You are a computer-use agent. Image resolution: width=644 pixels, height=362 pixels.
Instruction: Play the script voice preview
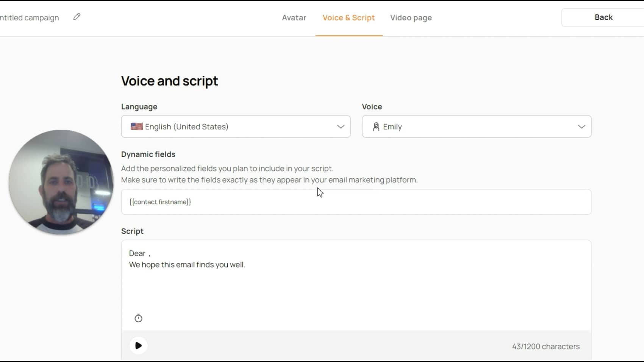coord(138,346)
